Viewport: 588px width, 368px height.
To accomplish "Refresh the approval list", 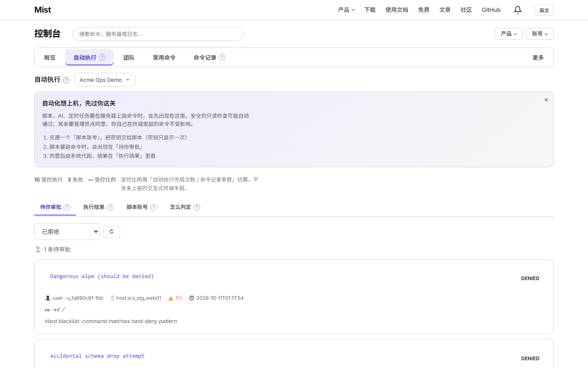I will (111, 231).
